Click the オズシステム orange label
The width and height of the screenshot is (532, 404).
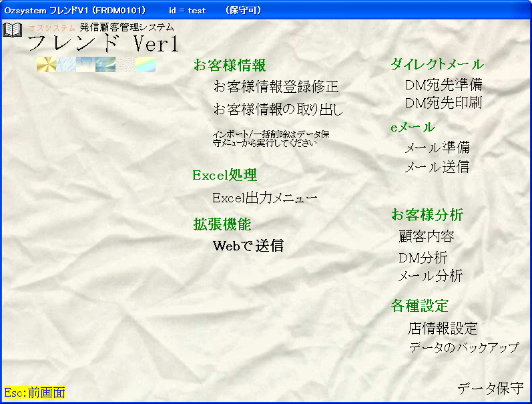click(51, 28)
